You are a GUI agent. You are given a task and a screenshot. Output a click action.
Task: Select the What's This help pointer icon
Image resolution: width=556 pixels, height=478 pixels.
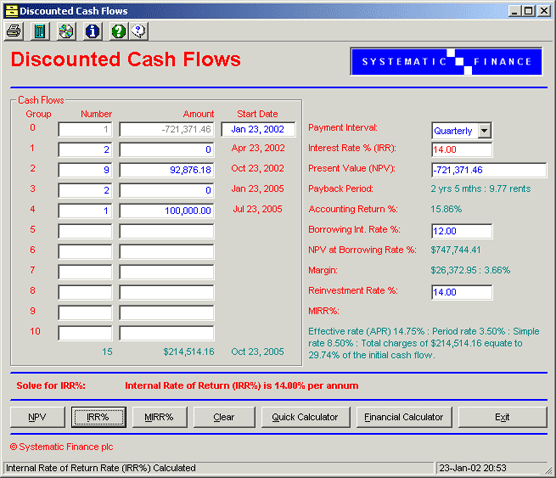click(139, 31)
